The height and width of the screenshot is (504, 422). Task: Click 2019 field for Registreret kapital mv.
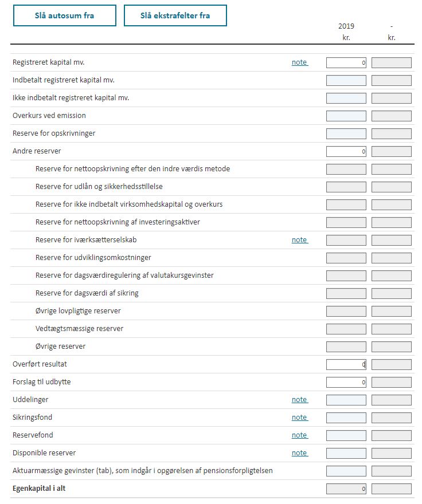click(x=346, y=63)
